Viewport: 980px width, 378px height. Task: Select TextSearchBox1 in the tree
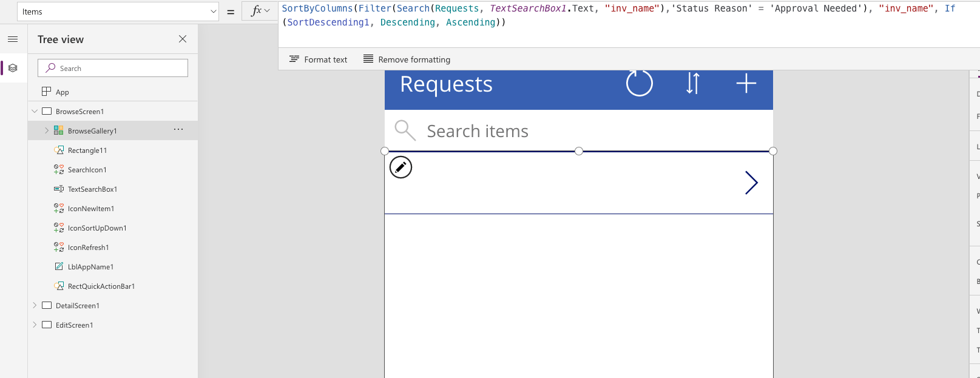(92, 189)
